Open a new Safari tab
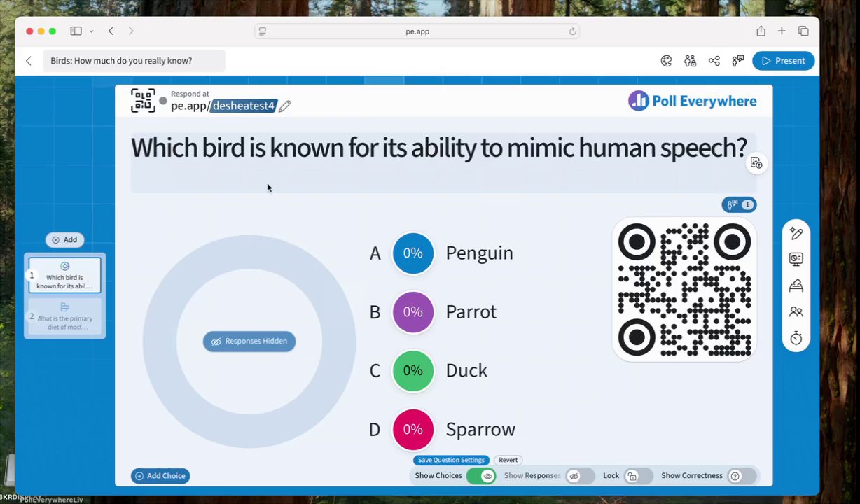The image size is (860, 504). point(782,31)
